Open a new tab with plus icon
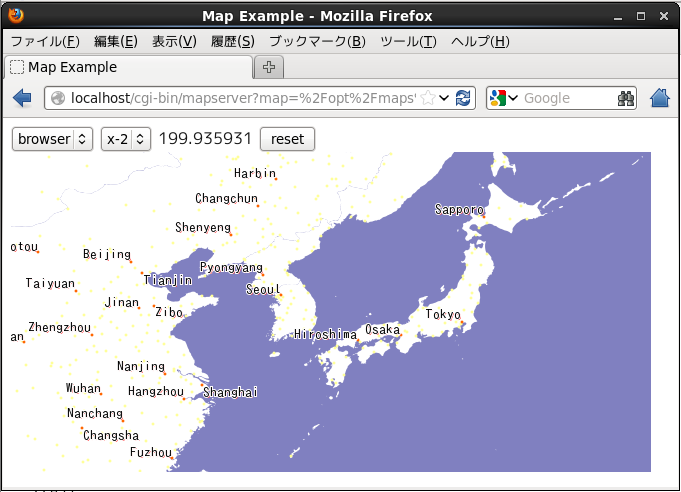The height and width of the screenshot is (492, 681). coord(269,67)
